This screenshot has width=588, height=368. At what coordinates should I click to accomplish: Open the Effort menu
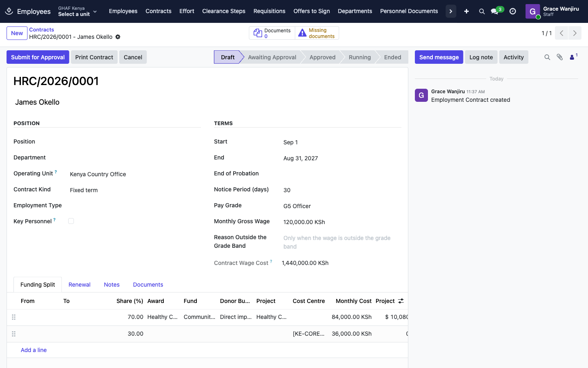(187, 11)
